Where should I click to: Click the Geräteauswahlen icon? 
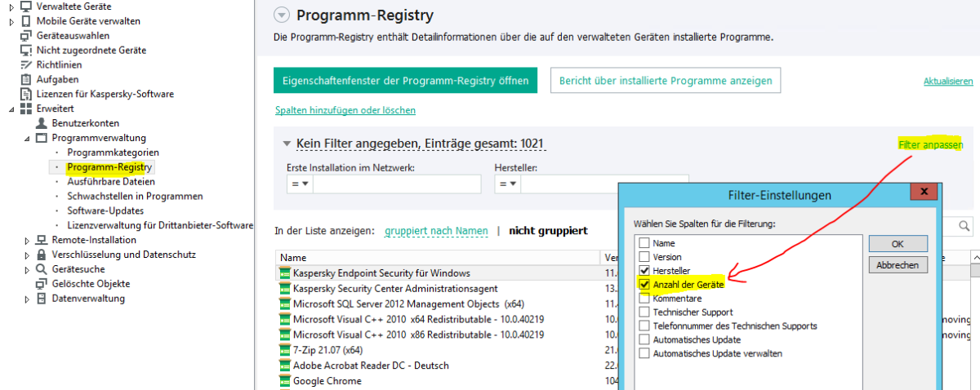(x=26, y=35)
